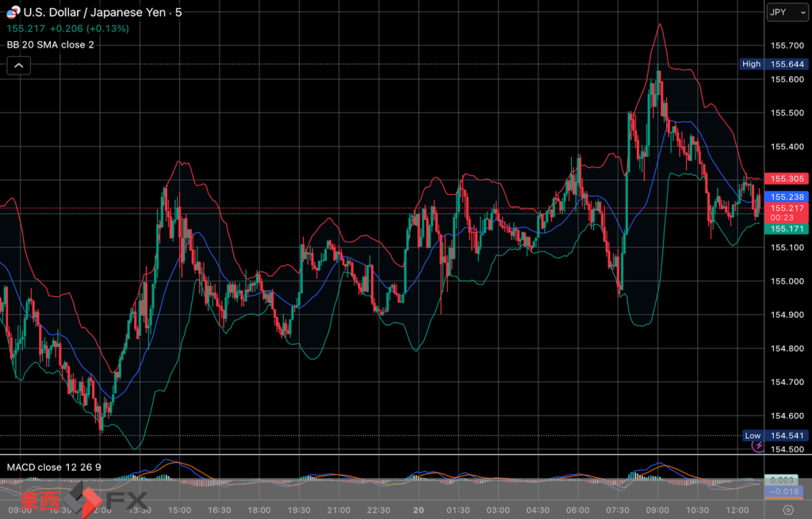Click the purple lightning bolt icon
The width and height of the screenshot is (812, 519).
(x=757, y=447)
